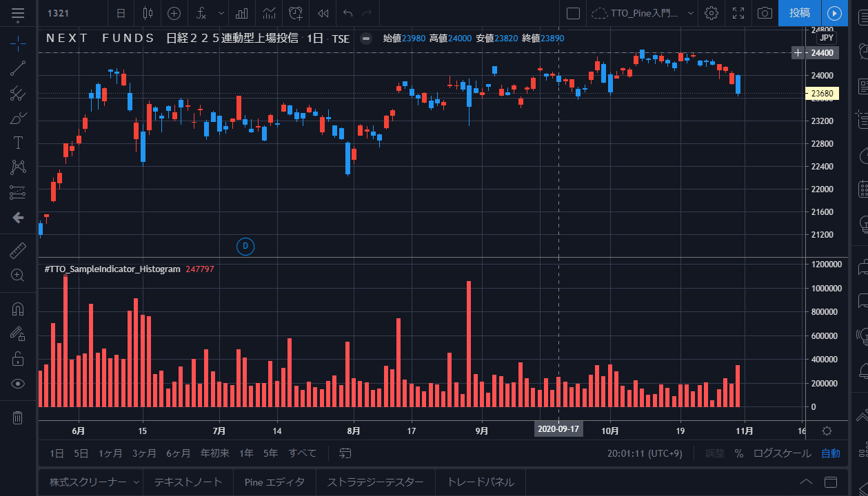Toggle lock all drawing tools
The height and width of the screenshot is (496, 868).
18,359
